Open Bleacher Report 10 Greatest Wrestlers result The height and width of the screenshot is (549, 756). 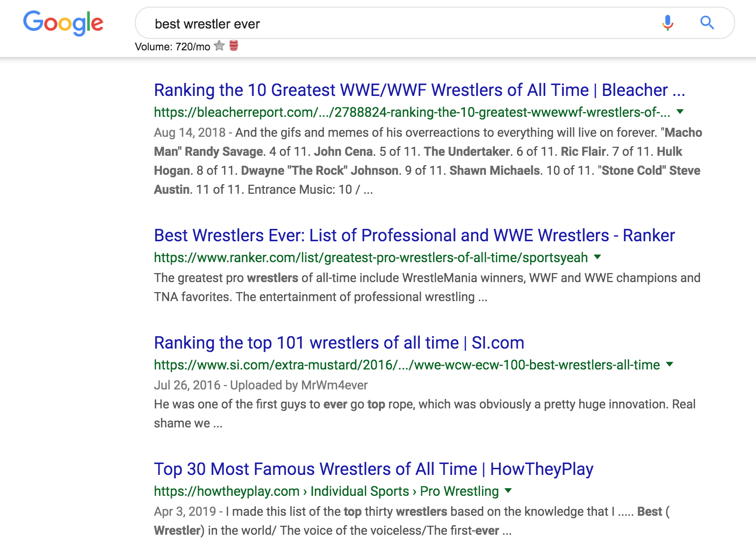click(x=419, y=90)
